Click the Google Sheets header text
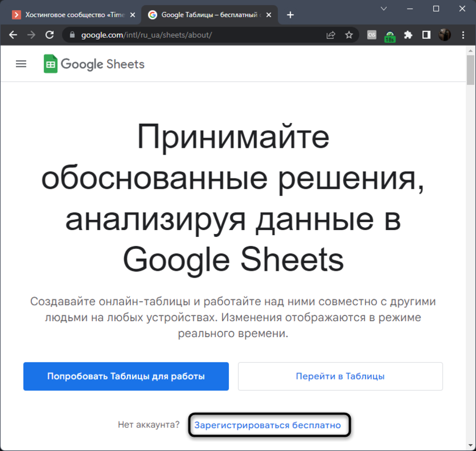The image size is (476, 451). pyautogui.click(x=102, y=64)
